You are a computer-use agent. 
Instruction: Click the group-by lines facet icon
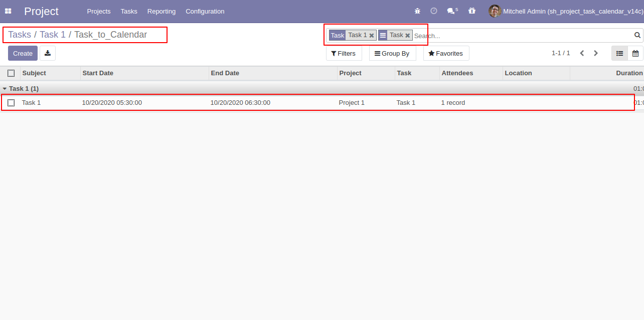383,35
